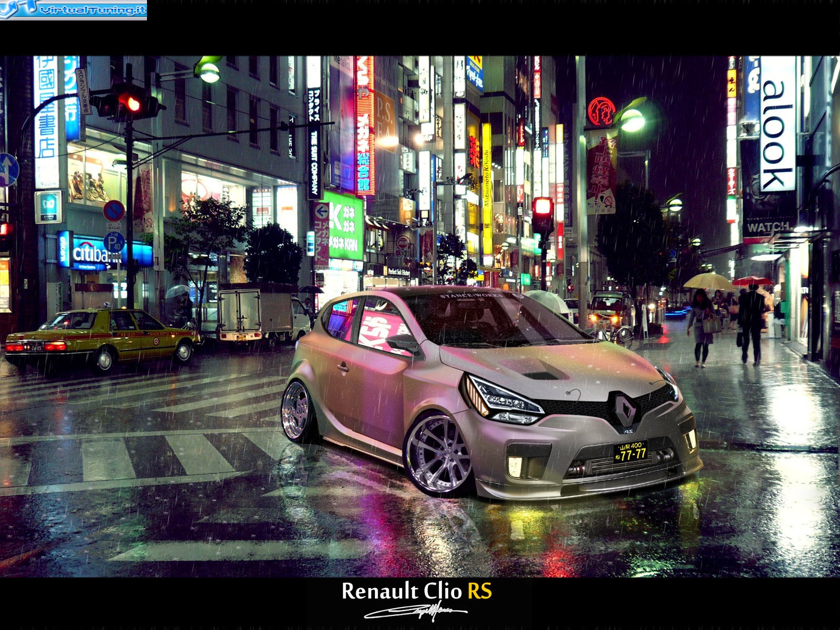Click the blue "citibank" storefront sign

pos(105,254)
